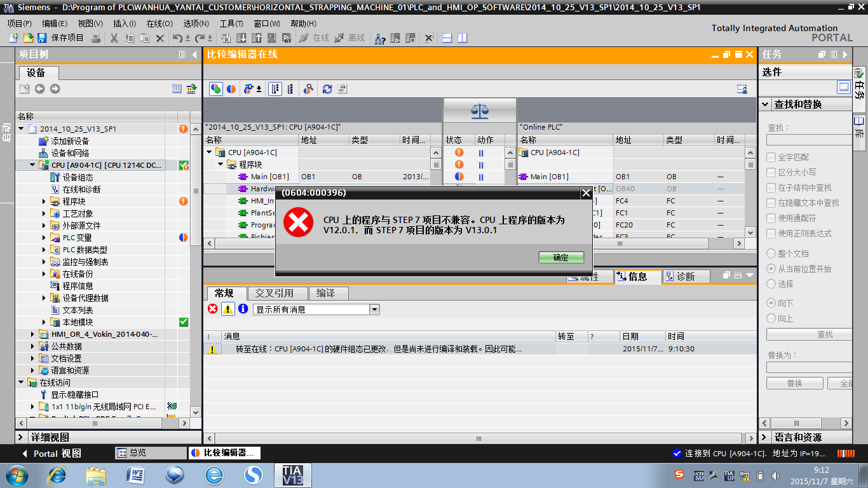Click the new project icon in the toolbar

point(13,38)
